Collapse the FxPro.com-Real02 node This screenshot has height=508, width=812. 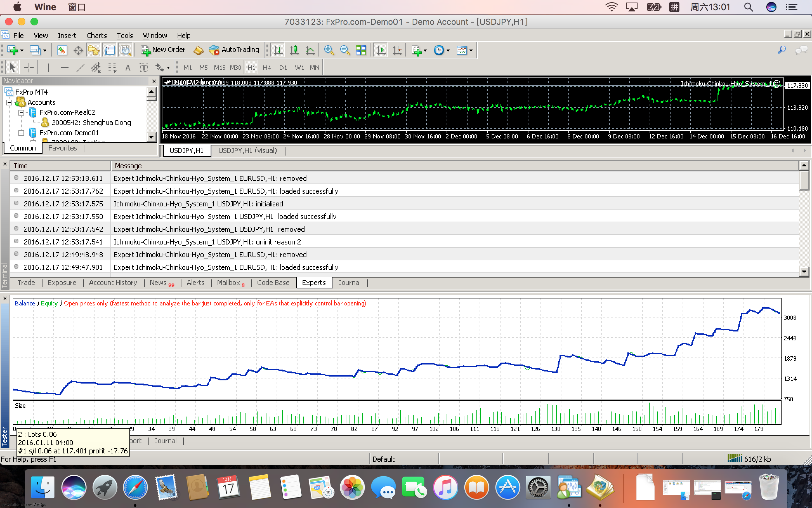21,112
